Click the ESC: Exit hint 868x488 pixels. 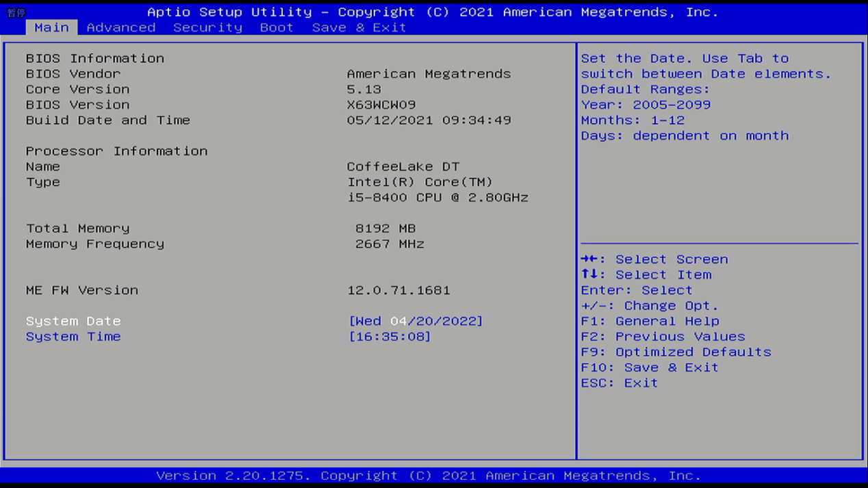[619, 383]
